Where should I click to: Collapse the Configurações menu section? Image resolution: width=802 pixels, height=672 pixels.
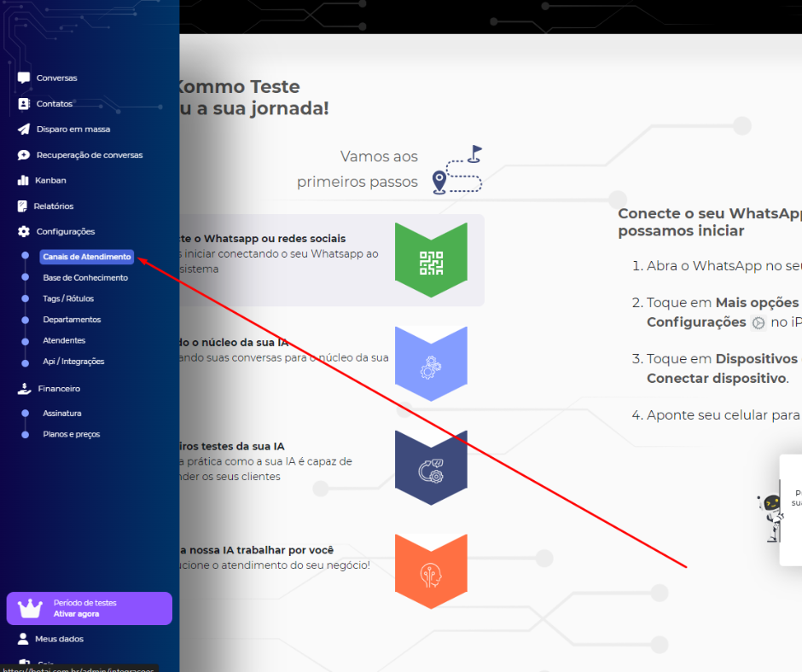pos(66,232)
